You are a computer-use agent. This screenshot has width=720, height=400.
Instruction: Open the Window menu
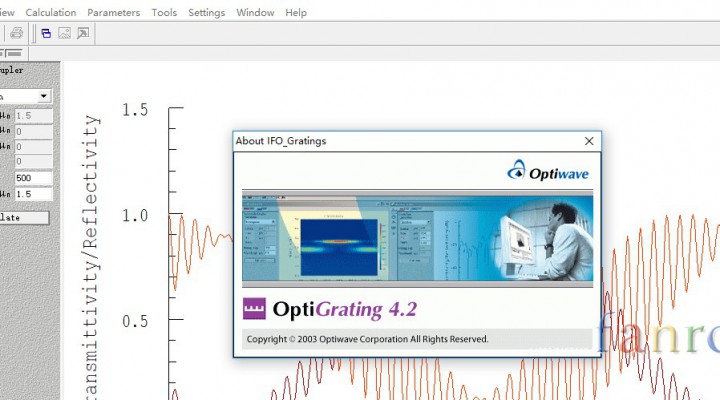(255, 13)
